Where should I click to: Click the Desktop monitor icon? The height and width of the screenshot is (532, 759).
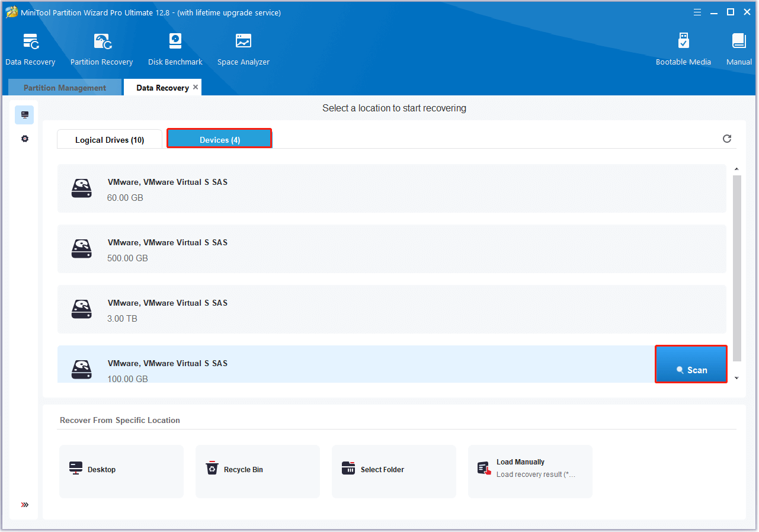coord(76,469)
